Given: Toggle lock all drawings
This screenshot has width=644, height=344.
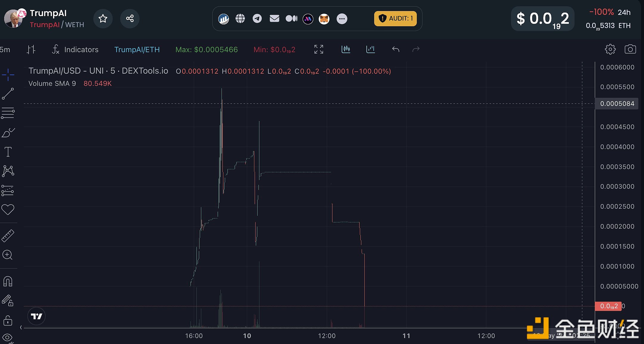Looking at the screenshot, I should [8, 320].
